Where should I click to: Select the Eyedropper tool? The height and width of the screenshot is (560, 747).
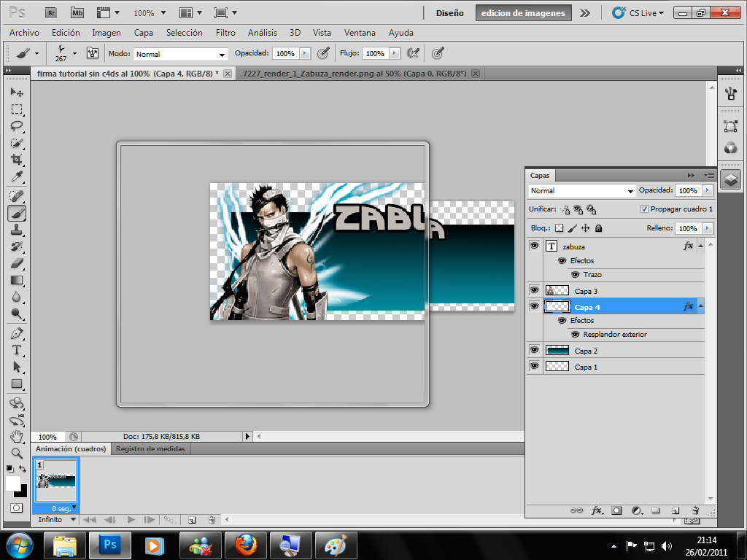point(17,176)
